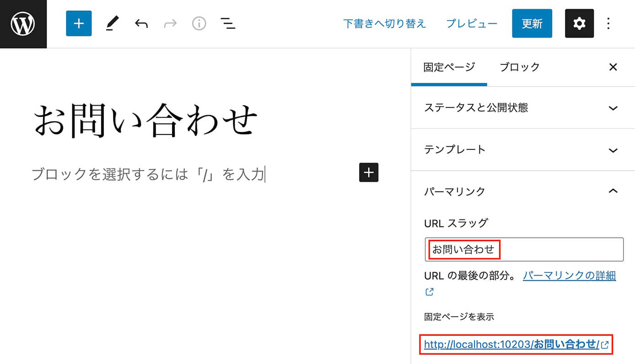
Task: Add a block with the black plus button
Action: pos(369,172)
